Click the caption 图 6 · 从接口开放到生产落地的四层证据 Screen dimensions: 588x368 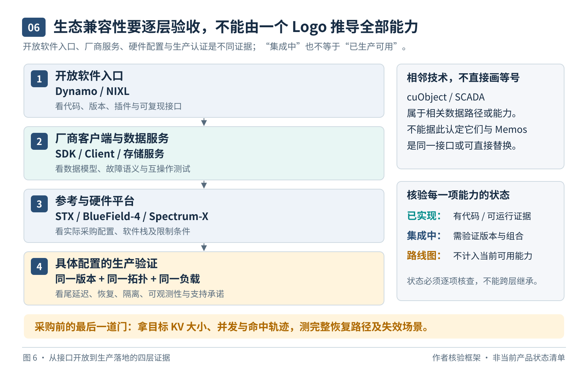pyautogui.click(x=96, y=358)
